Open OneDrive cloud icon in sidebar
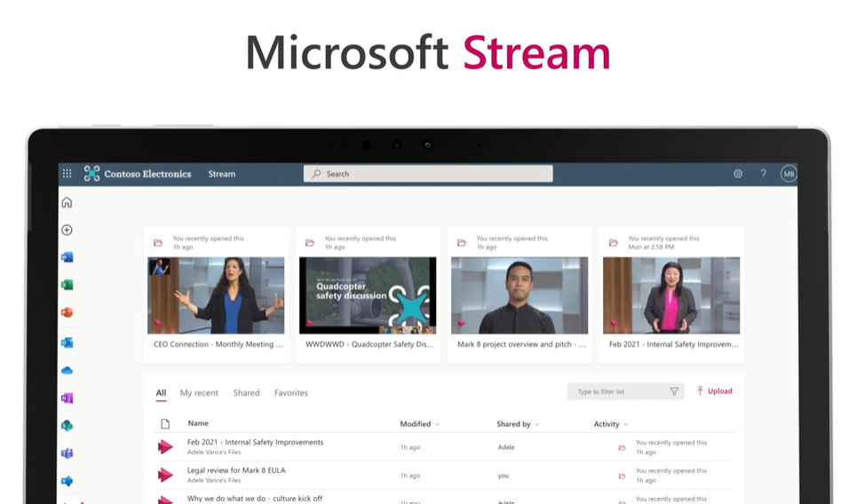864x504 pixels. coord(67,370)
